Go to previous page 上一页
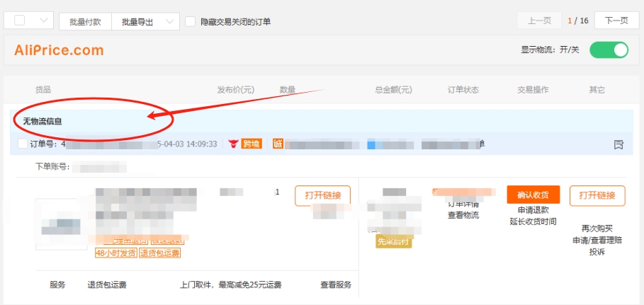Screen dimensions: 644x305 (539, 21)
